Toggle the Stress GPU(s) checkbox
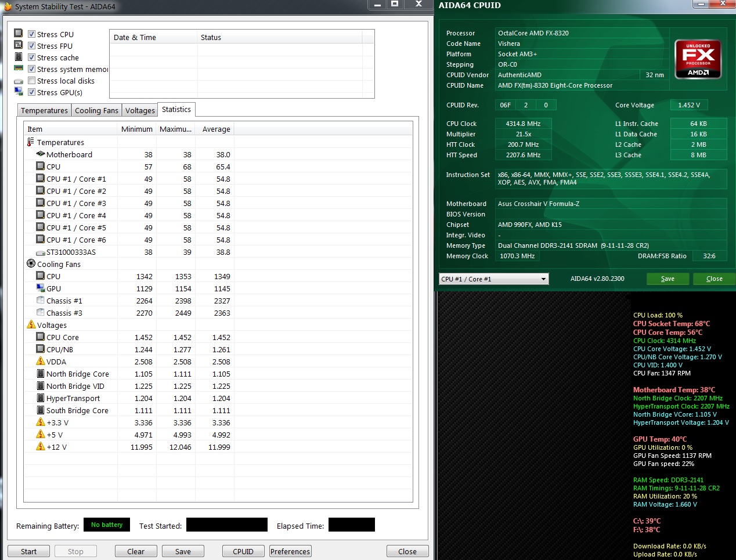 click(32, 92)
